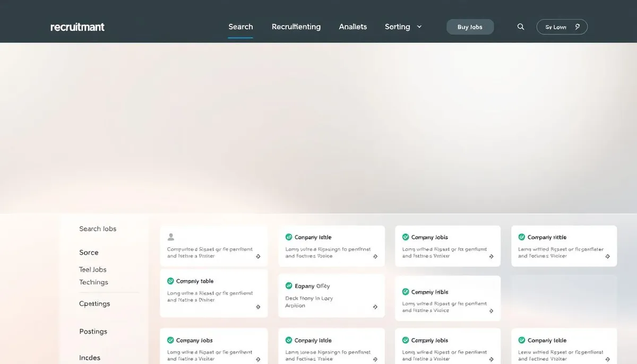
Task: Click the person avatar icon on first card
Action: tap(171, 237)
